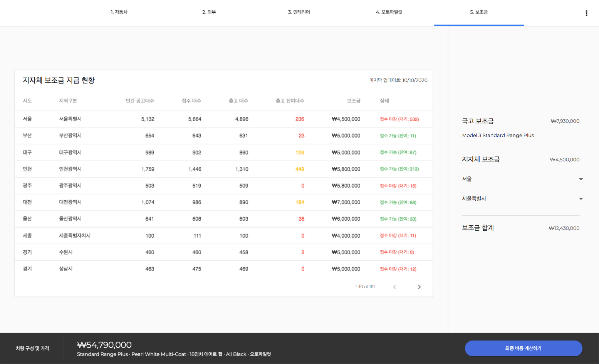Click status 접수 마감 (대기: 532)

(399, 119)
